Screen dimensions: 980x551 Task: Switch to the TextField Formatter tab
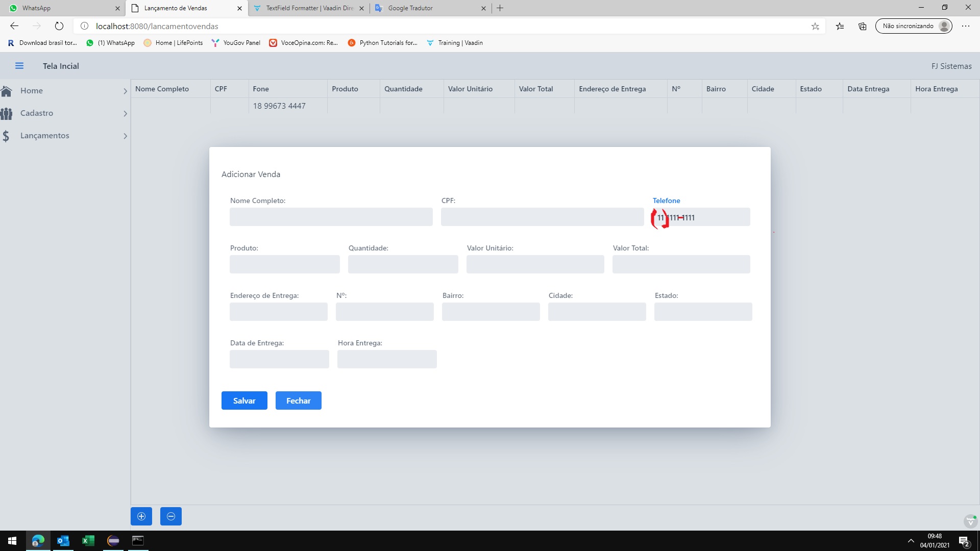coord(309,8)
